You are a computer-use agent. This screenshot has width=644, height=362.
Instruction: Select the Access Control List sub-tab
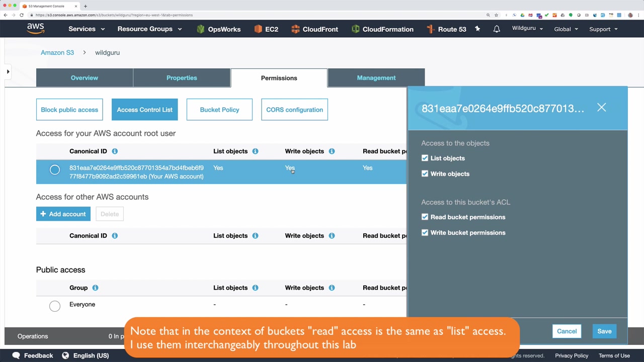[x=145, y=110]
